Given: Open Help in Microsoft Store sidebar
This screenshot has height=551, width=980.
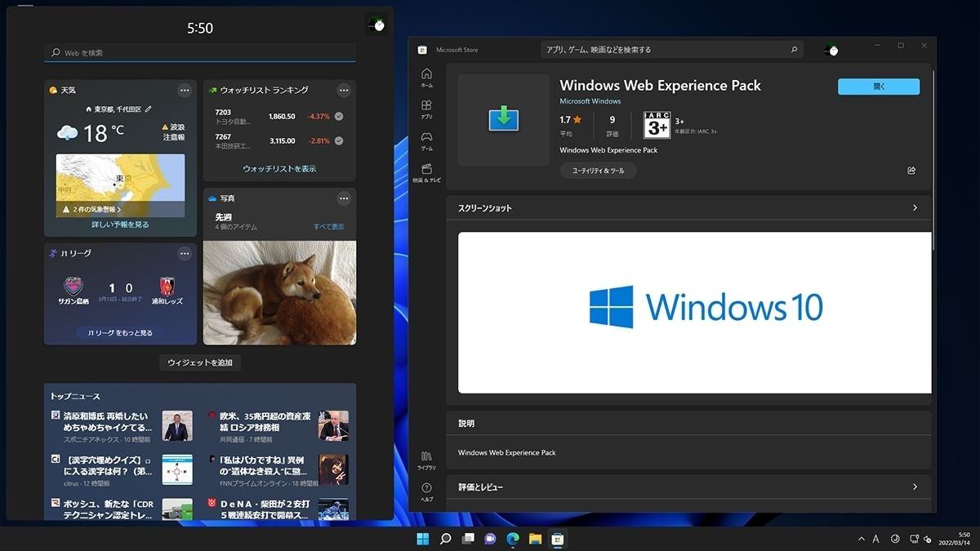Looking at the screenshot, I should [426, 491].
